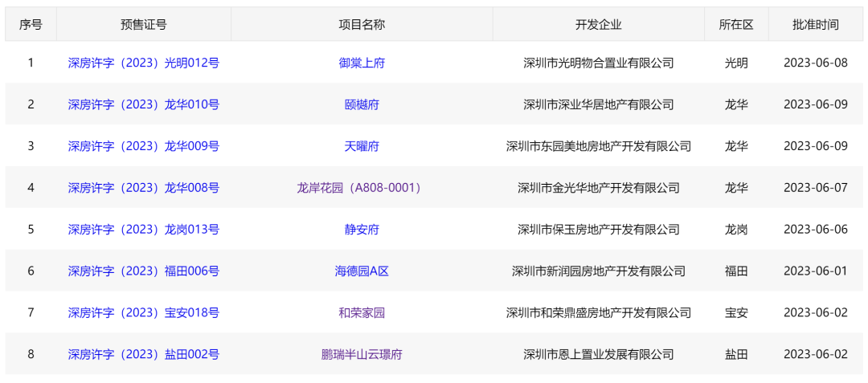The width and height of the screenshot is (868, 383).
Task: Select developer 深圳市深业华居地产有限公司
Action: tap(599, 104)
